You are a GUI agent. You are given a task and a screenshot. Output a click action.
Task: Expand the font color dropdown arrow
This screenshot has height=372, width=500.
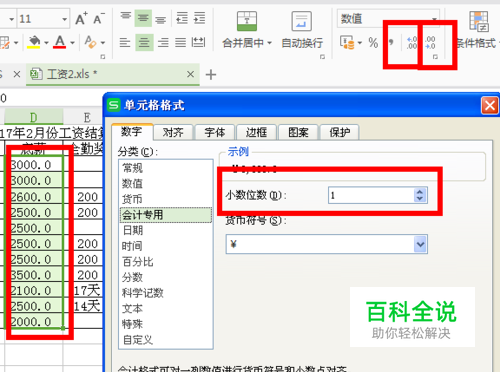coord(72,43)
